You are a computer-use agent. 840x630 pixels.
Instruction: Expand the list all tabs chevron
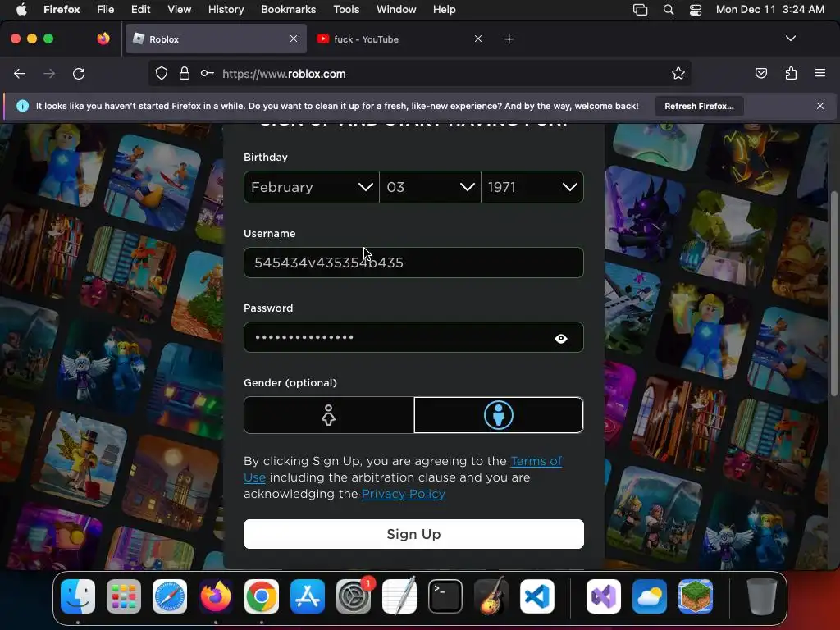tap(790, 39)
